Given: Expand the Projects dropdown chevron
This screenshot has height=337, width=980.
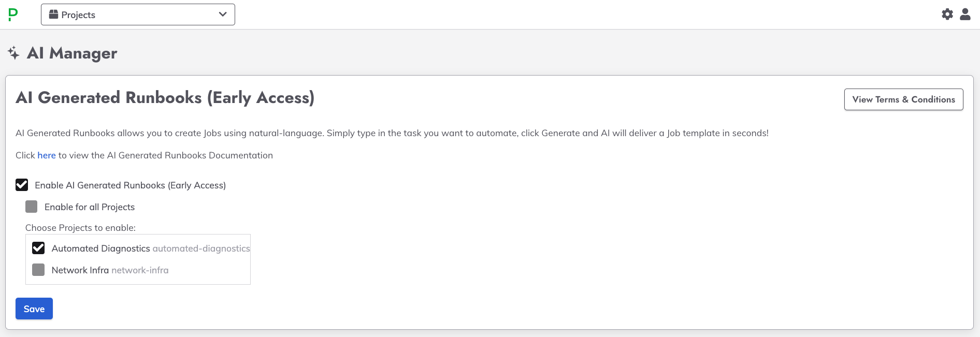Looking at the screenshot, I should pos(223,14).
